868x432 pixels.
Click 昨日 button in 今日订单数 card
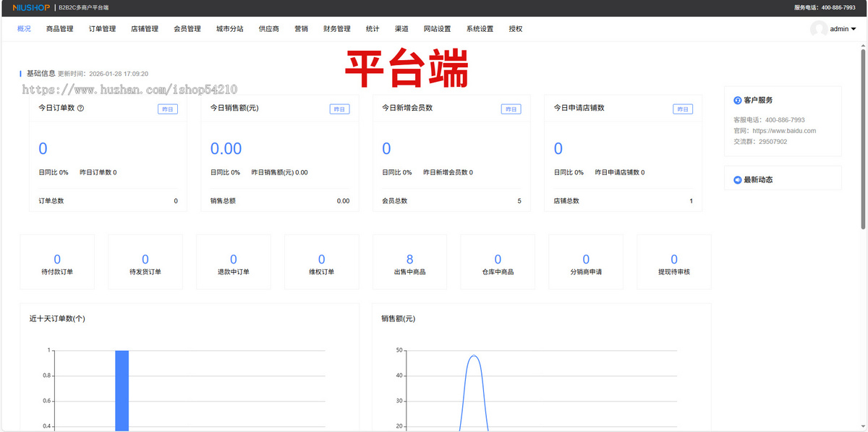tap(168, 109)
